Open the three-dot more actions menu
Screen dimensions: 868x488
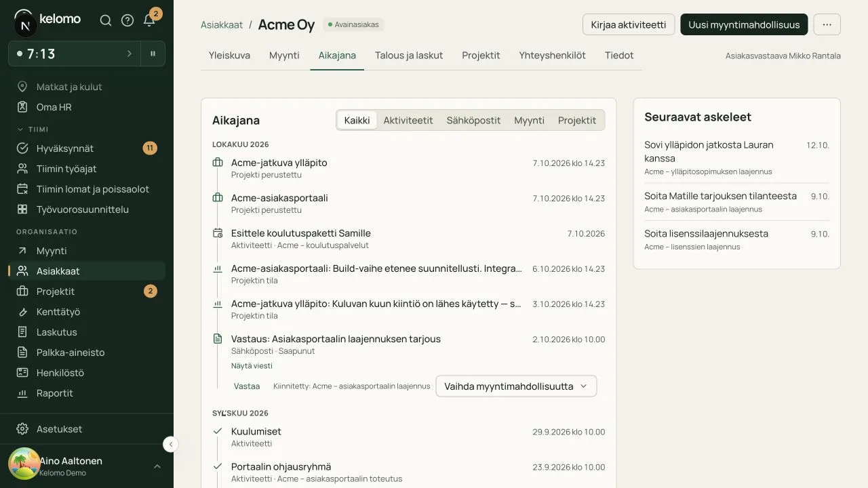(x=827, y=24)
